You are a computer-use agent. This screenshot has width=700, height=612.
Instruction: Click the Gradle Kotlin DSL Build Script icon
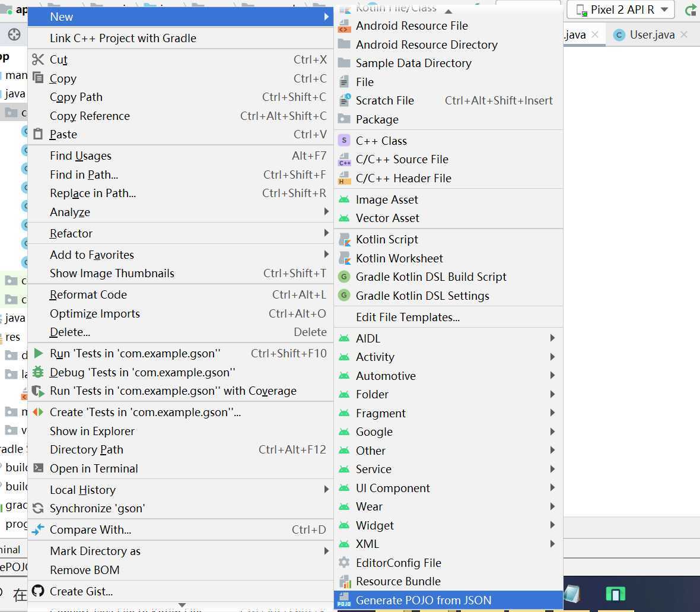point(343,277)
